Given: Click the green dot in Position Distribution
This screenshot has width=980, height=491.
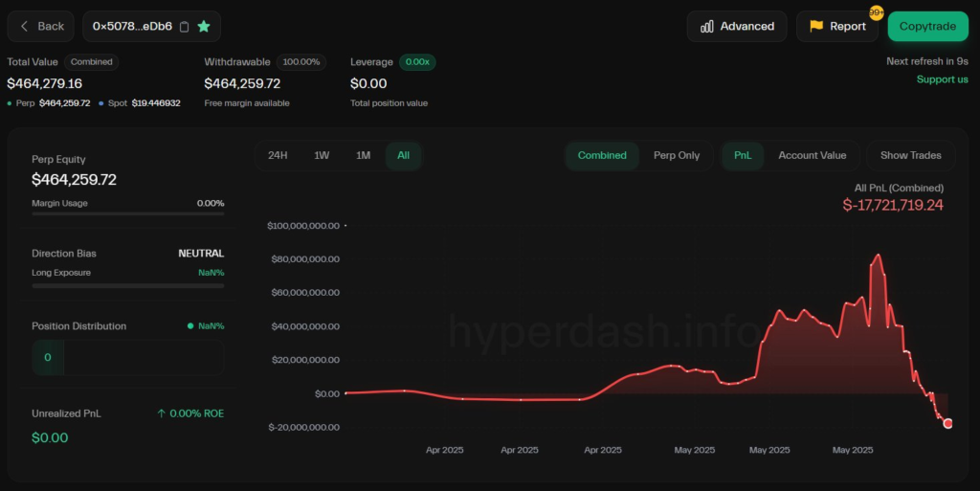Looking at the screenshot, I should pyautogui.click(x=190, y=326).
